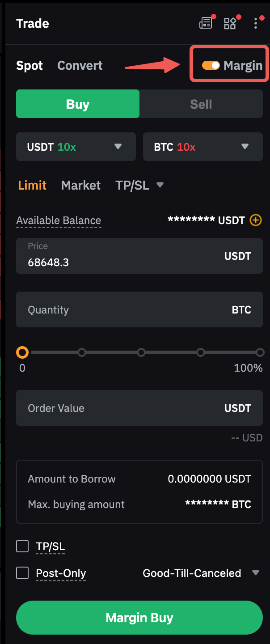Open the widgets layout icon
Screen dimensions: 270x644
pos(230,23)
